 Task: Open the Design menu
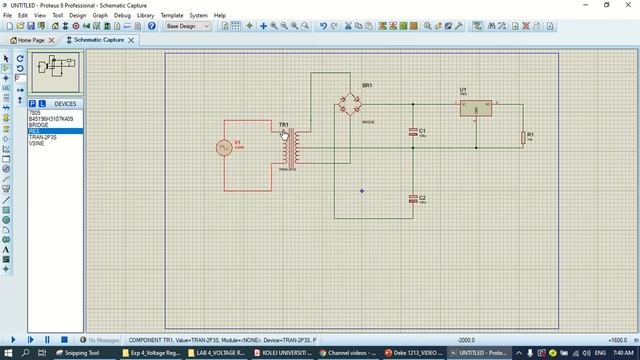78,16
